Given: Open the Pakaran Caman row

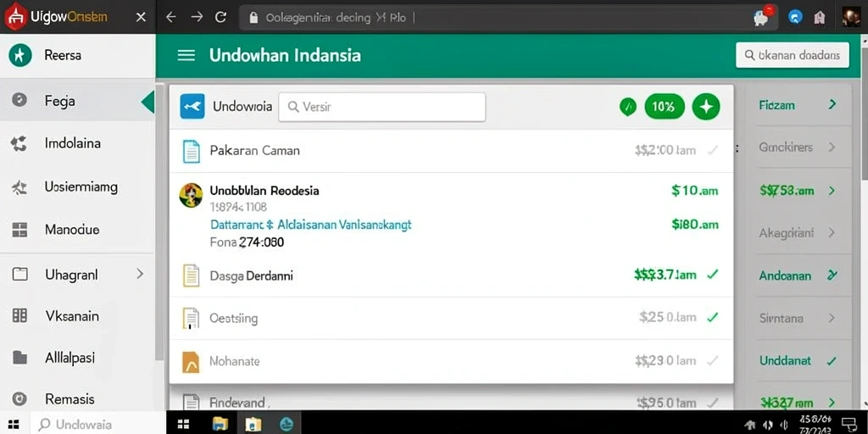Looking at the screenshot, I should (451, 151).
